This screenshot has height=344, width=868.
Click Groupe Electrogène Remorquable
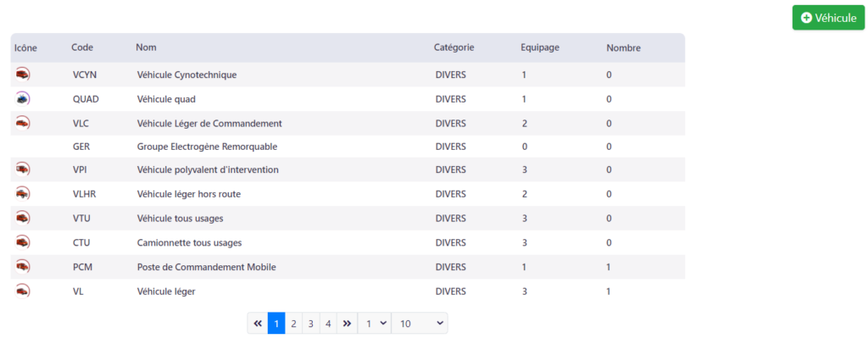pos(207,147)
